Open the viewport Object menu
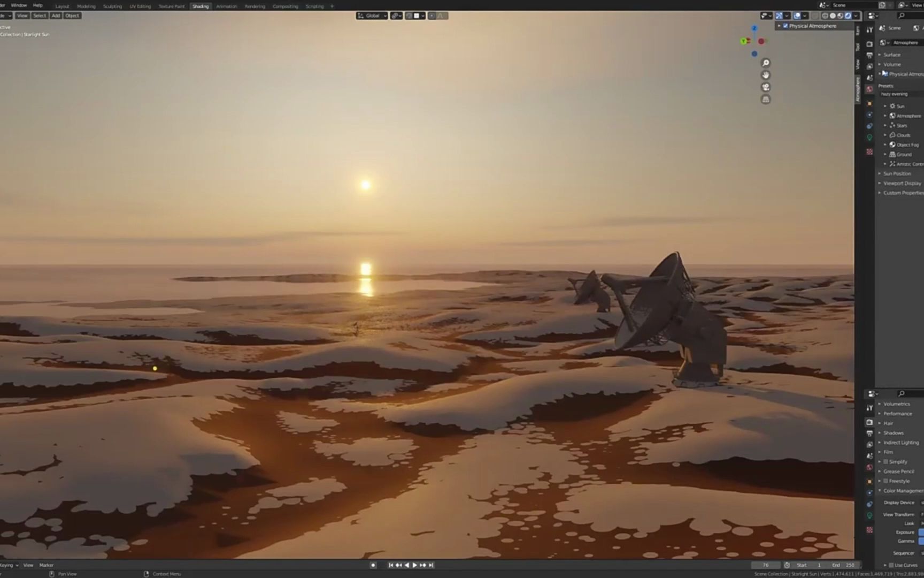The width and height of the screenshot is (924, 578). (x=72, y=16)
